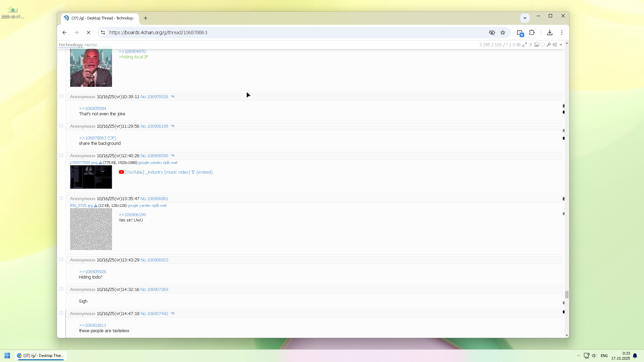Open the Hentai board link in header
Image resolution: width=644 pixels, height=362 pixels.
pos(91,45)
